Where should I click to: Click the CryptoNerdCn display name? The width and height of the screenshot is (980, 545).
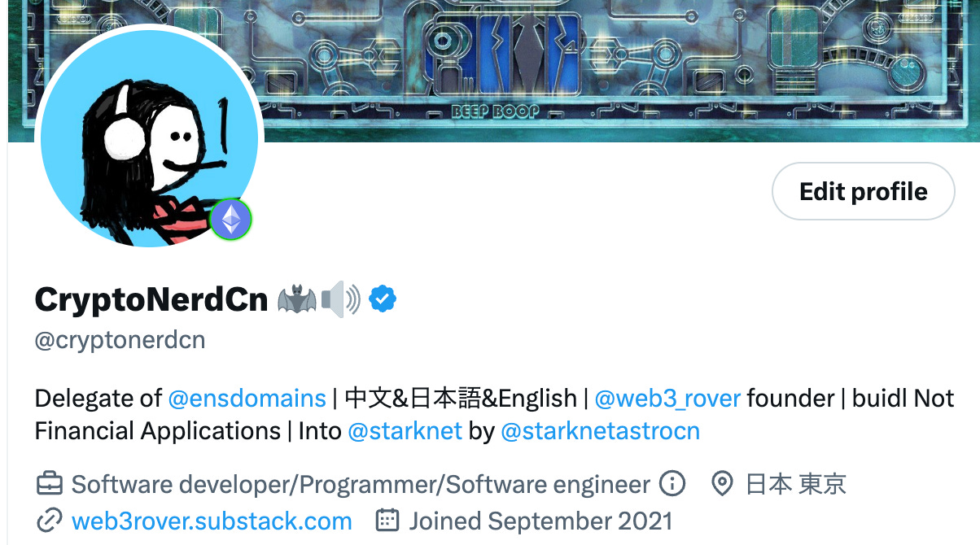(x=151, y=300)
